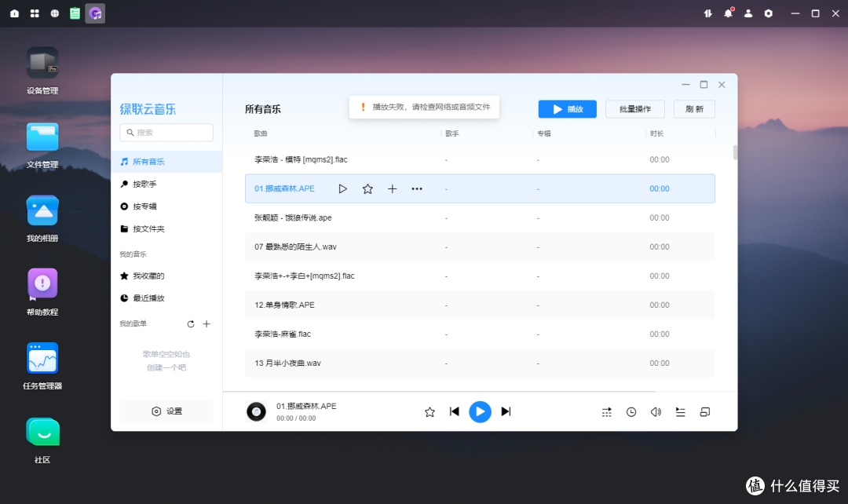Click the 歌曲 column header
Image resolution: width=848 pixels, height=504 pixels.
coord(261,133)
